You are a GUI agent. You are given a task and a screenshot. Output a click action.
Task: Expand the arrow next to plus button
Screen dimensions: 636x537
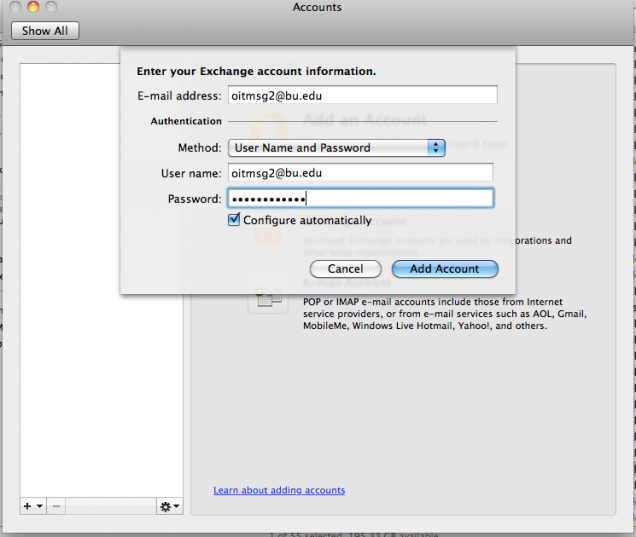[39, 507]
